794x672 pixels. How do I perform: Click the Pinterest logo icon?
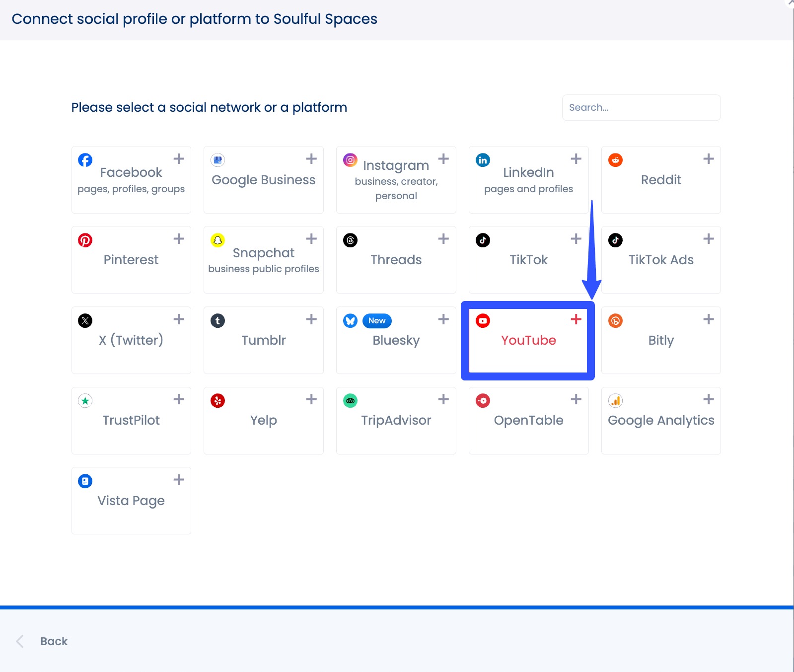(x=85, y=240)
